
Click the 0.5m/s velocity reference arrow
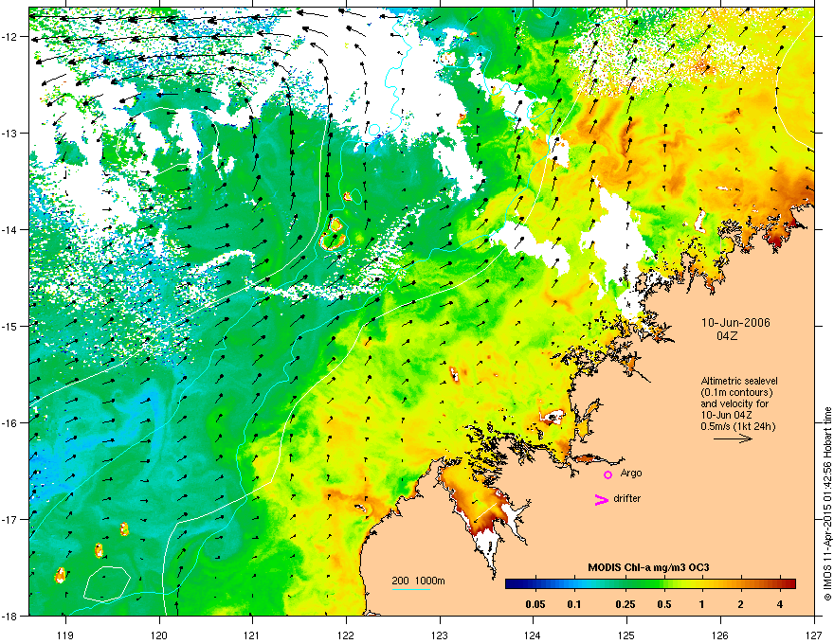click(x=733, y=438)
